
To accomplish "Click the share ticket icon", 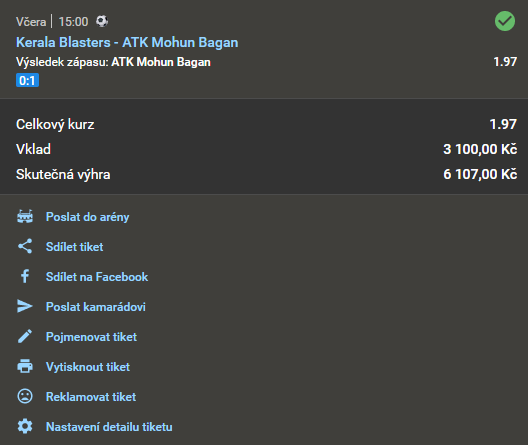I will [25, 246].
